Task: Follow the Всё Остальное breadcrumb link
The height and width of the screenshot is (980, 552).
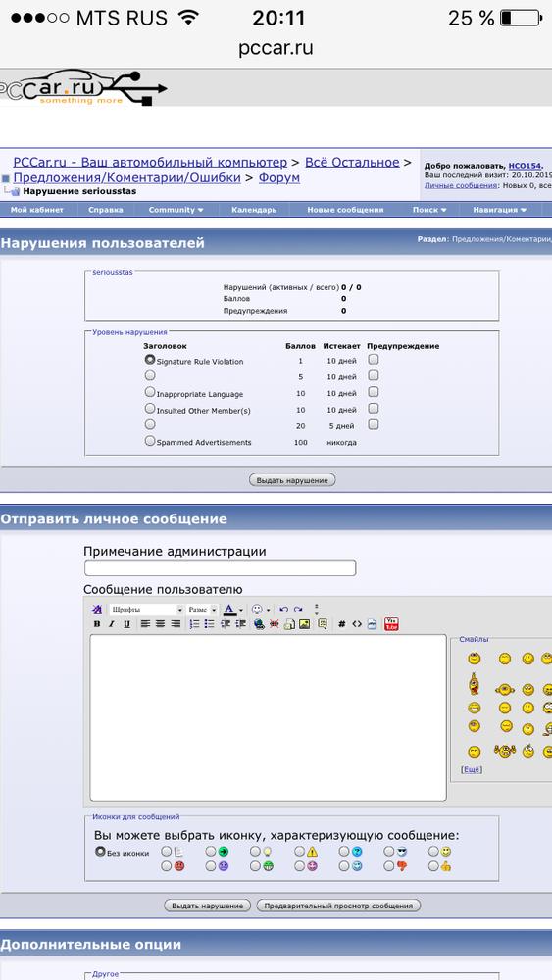Action: [352, 162]
